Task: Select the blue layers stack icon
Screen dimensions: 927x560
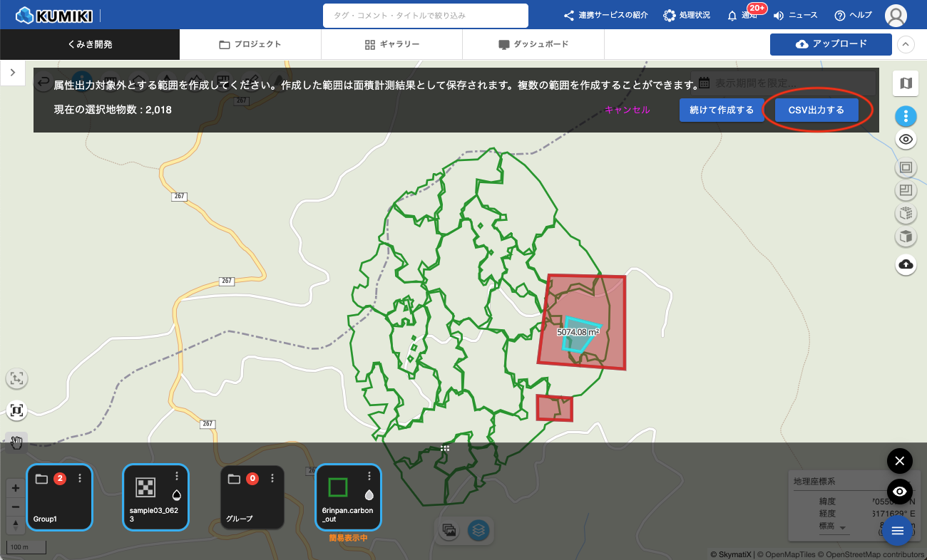Action: click(478, 531)
